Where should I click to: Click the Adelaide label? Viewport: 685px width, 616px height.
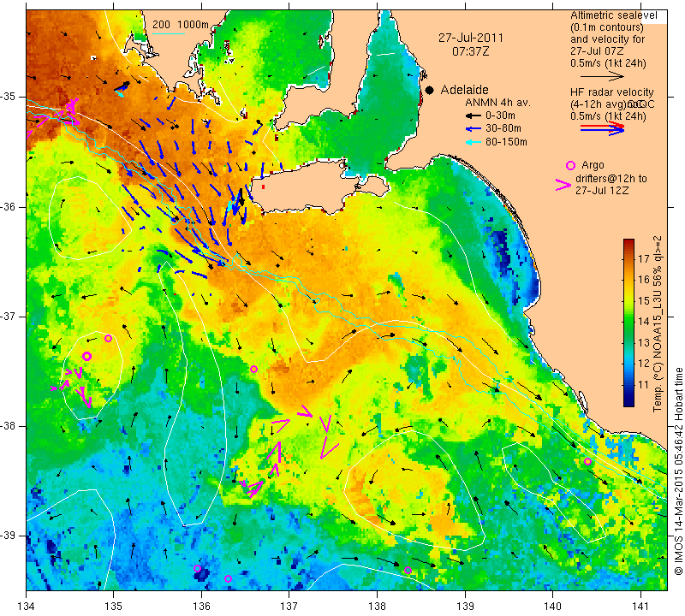coord(464,90)
